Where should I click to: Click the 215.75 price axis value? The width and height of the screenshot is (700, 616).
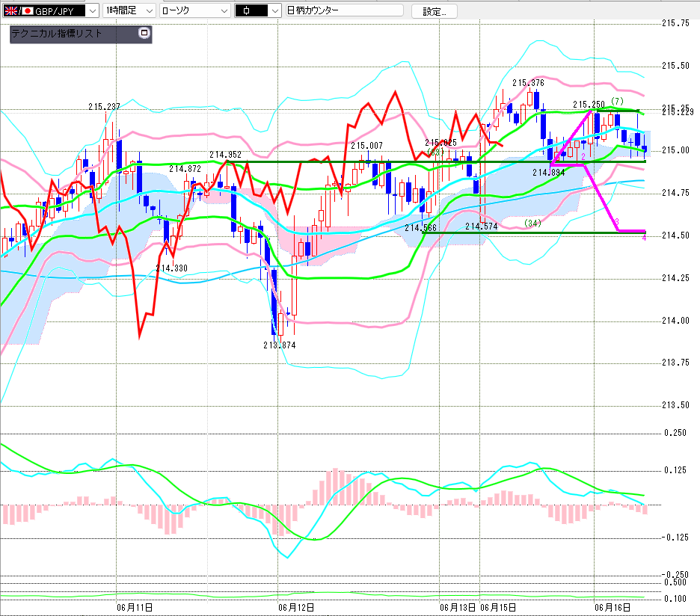pos(675,23)
